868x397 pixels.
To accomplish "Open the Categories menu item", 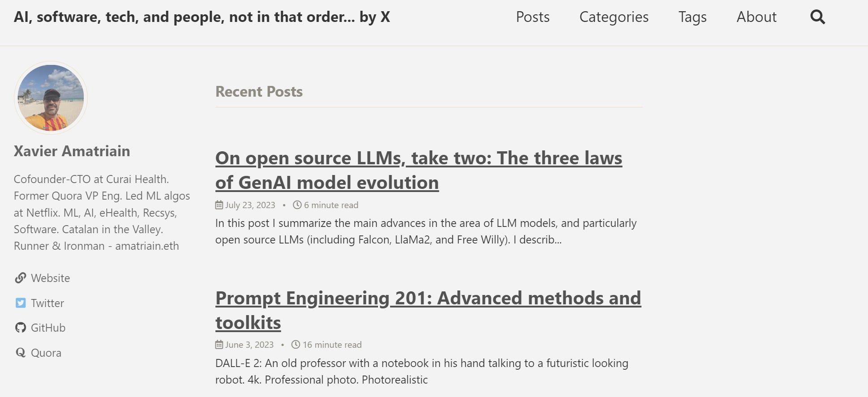I will pos(614,17).
